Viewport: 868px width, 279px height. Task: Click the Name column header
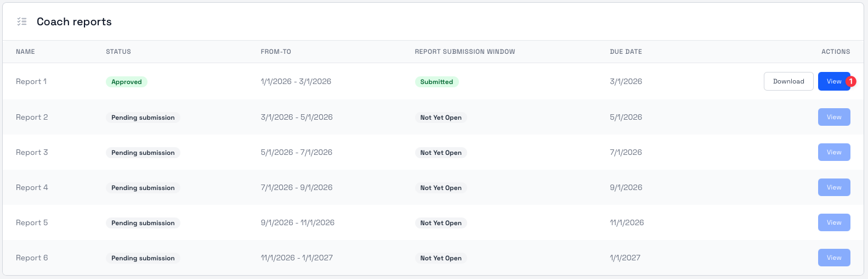point(25,52)
